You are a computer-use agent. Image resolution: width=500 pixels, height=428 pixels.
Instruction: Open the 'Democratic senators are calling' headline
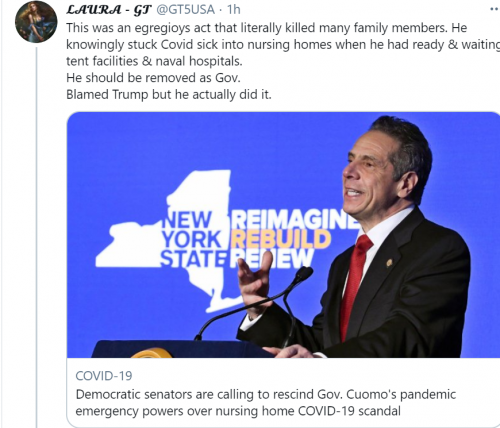click(266, 394)
